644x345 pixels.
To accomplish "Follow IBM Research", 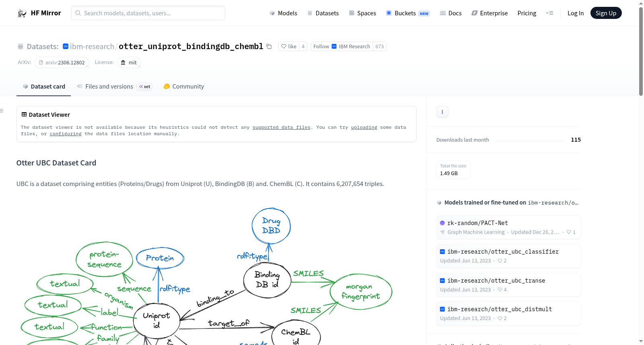I will pyautogui.click(x=342, y=46).
